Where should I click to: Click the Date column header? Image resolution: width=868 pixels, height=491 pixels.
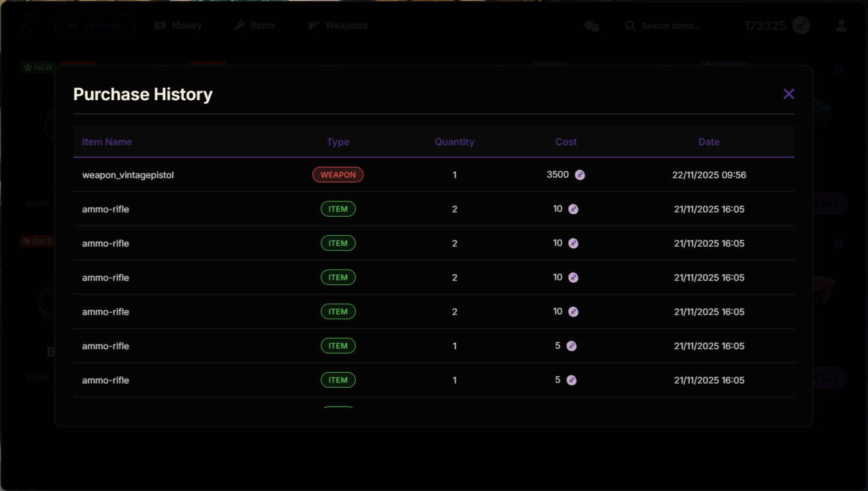tap(709, 142)
